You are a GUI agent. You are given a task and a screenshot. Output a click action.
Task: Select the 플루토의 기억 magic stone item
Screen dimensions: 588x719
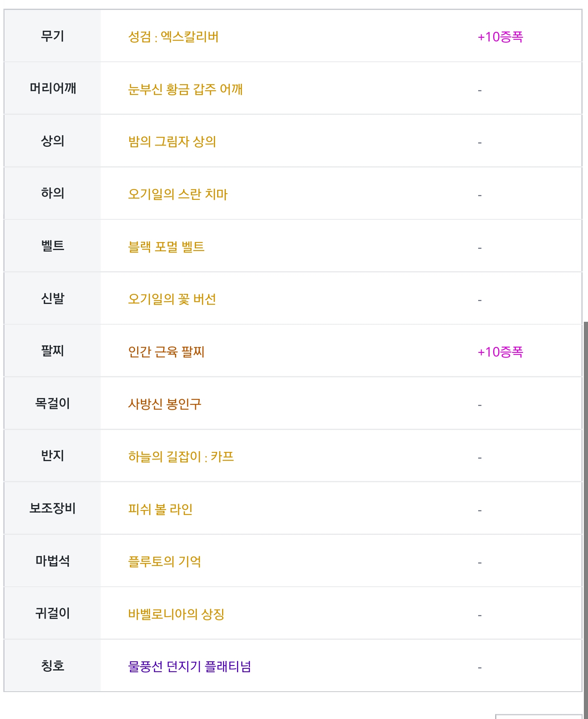pyautogui.click(x=165, y=561)
